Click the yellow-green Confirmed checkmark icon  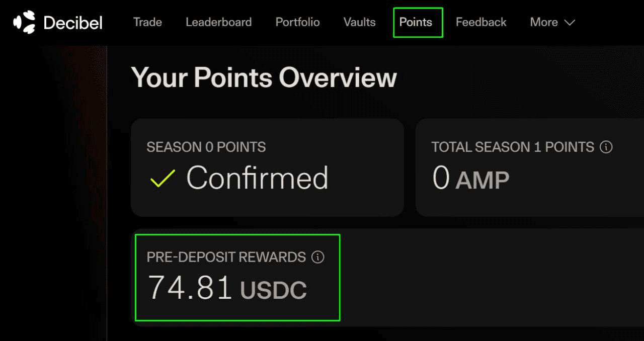click(x=163, y=179)
